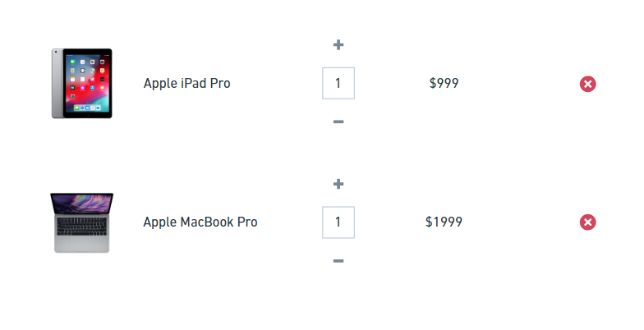644x330 pixels.
Task: Hit the minus icon below MacBook quantity
Action: click(338, 261)
